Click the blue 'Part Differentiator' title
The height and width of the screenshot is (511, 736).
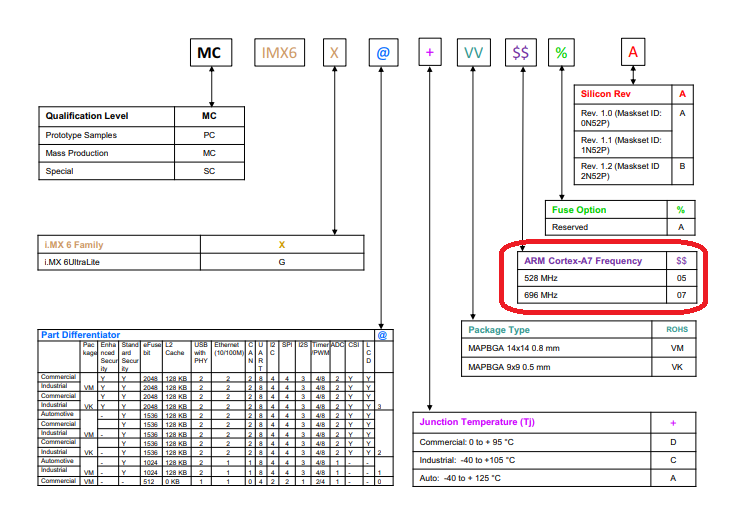pyautogui.click(x=81, y=335)
